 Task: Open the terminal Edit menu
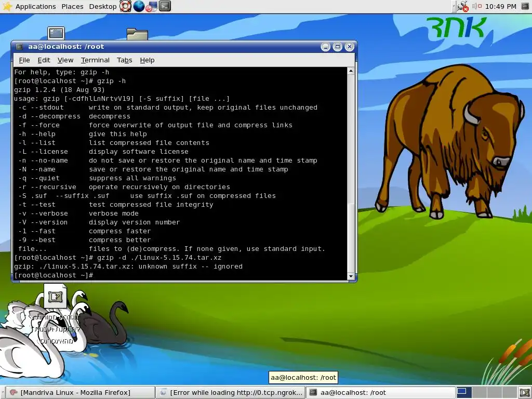click(x=44, y=60)
